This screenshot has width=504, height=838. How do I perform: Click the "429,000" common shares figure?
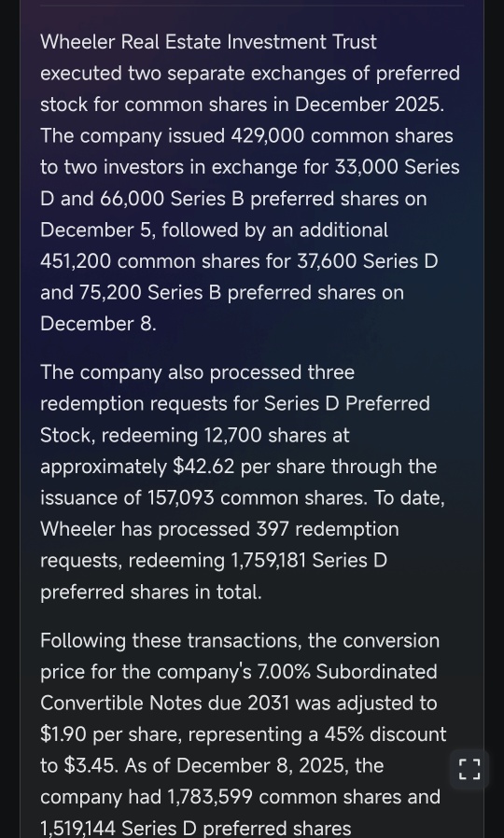267,135
